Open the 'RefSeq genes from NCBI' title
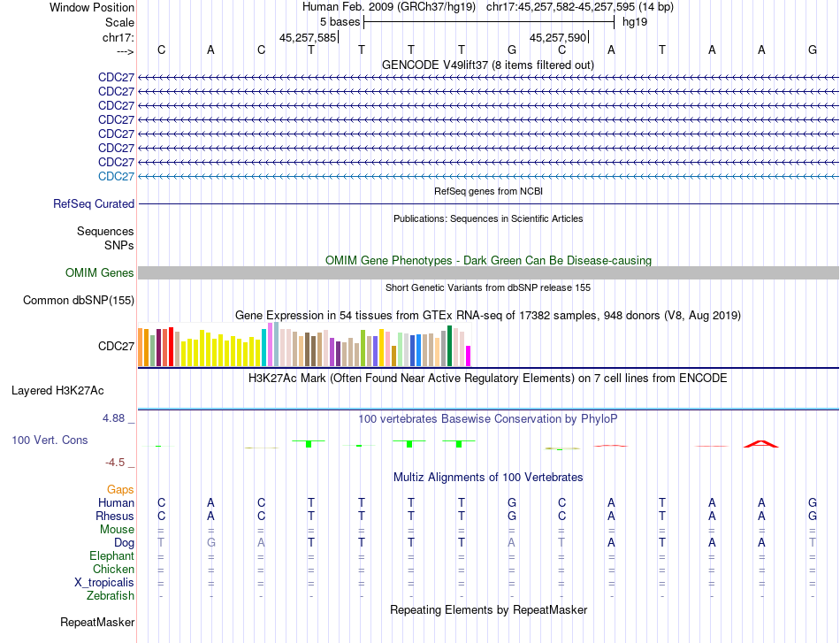Viewport: 840px width, 643px height. pos(488,191)
